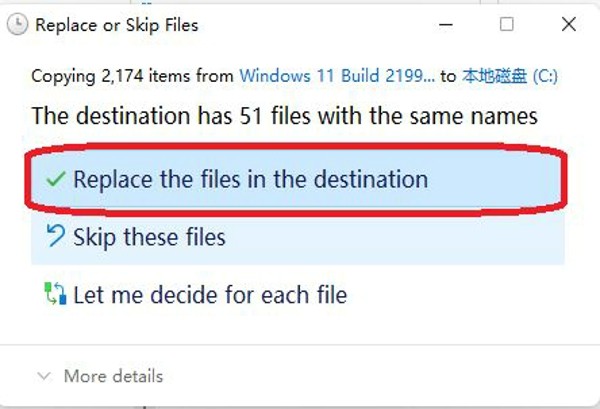600x409 pixels.
Task: Pick Let me decide for each file
Action: [210, 295]
